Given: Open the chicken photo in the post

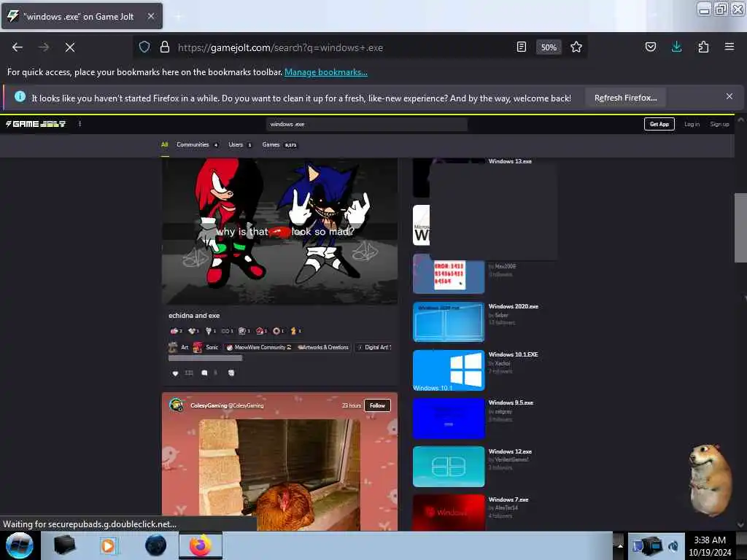Looking at the screenshot, I should tap(279, 475).
